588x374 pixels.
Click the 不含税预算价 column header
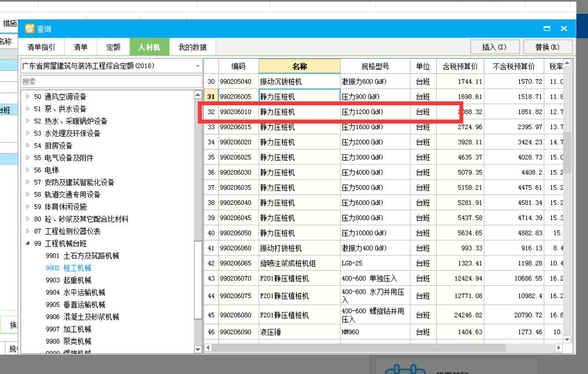[514, 66]
